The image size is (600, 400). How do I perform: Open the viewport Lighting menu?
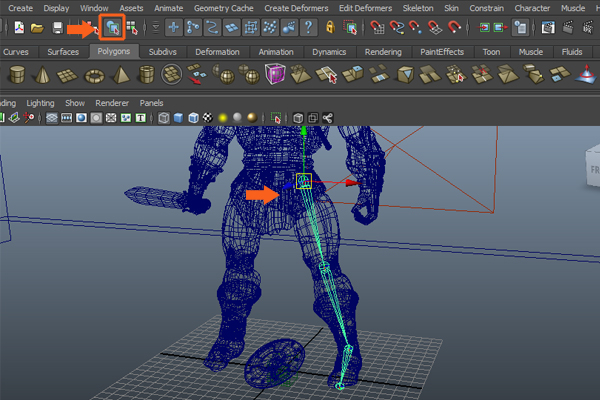click(x=41, y=103)
